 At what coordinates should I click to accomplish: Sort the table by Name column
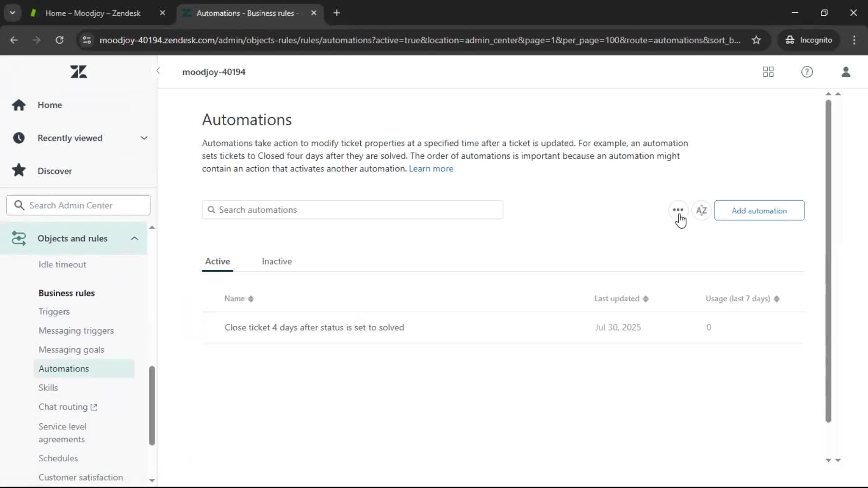click(x=239, y=299)
